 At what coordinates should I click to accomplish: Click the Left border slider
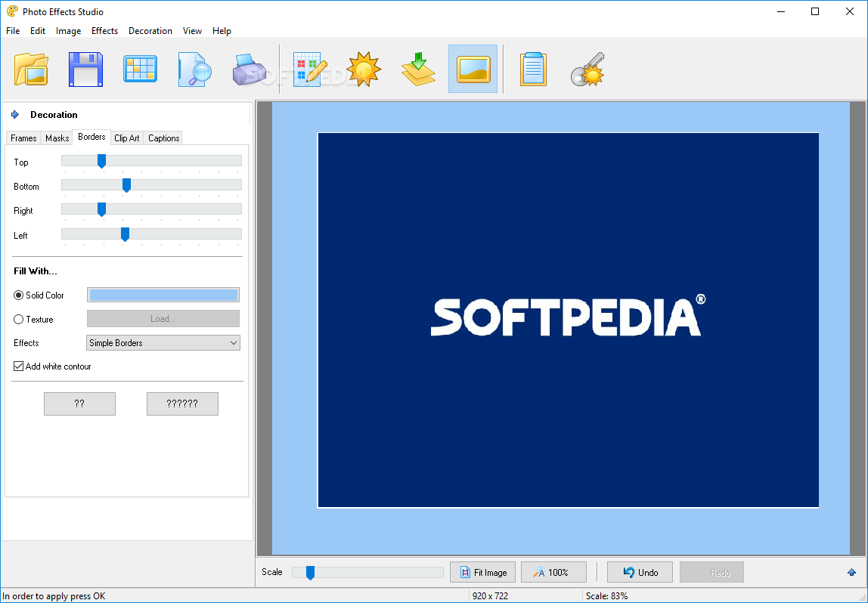tap(151, 234)
